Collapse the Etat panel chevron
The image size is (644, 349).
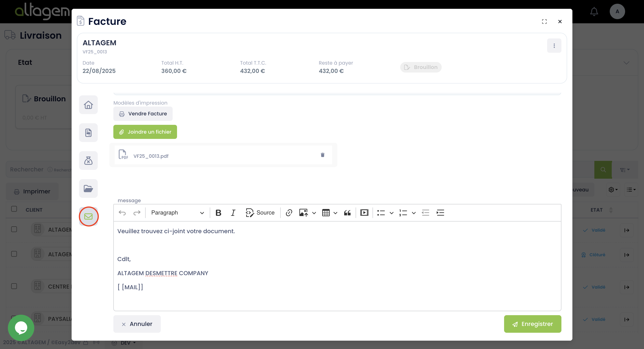click(626, 63)
